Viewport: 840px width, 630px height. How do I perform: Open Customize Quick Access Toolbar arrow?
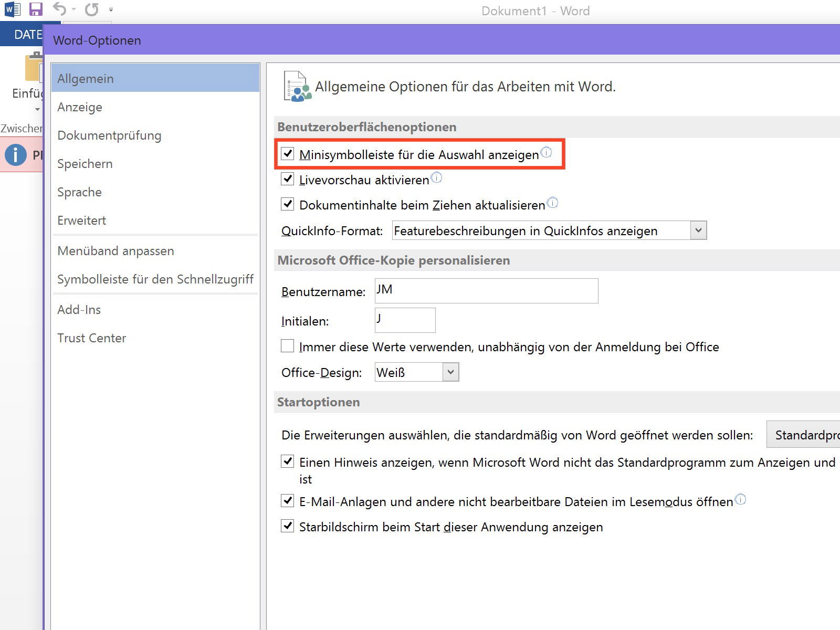(x=111, y=10)
